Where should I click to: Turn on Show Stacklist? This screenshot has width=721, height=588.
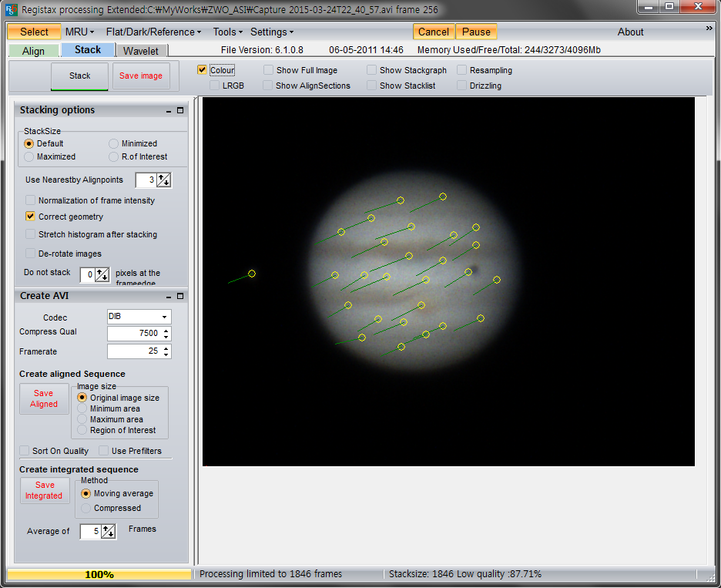coord(371,86)
